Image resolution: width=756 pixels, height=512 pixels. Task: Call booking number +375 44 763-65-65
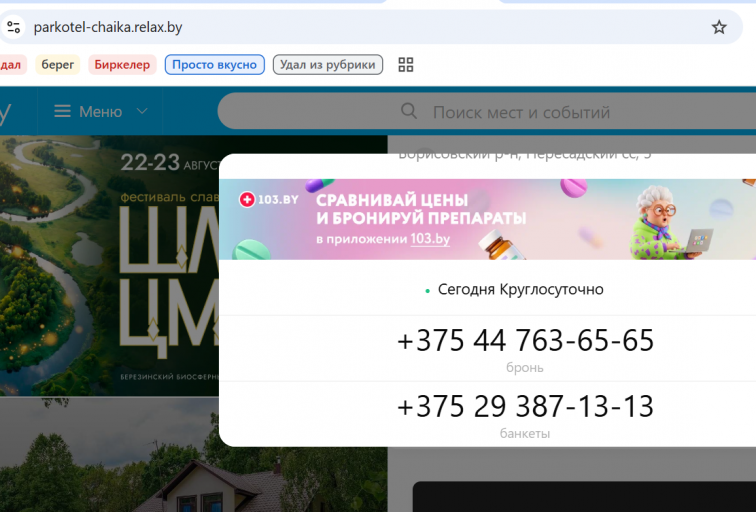coord(525,340)
